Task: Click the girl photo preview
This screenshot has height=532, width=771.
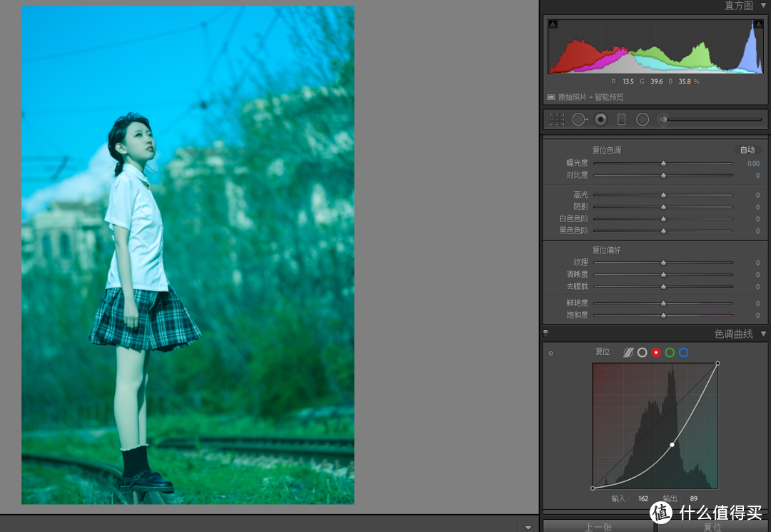Action: point(188,255)
